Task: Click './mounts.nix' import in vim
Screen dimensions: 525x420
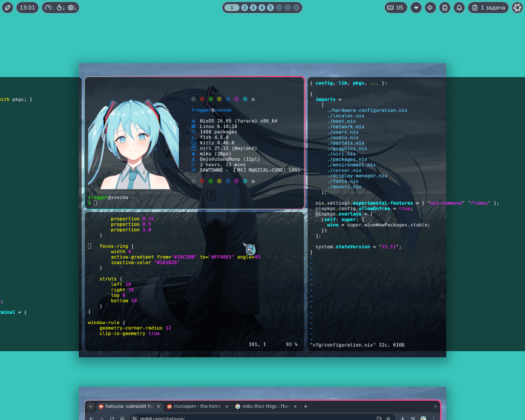Action: [x=344, y=187]
